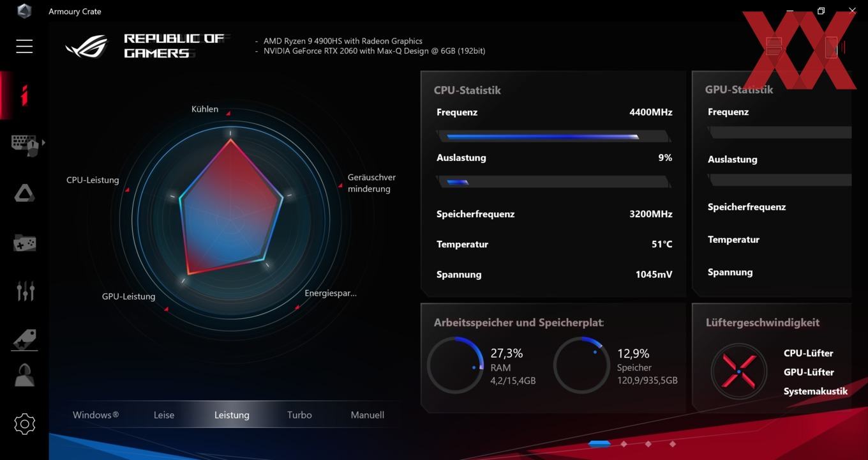Go to the first dashboard page indicator
The height and width of the screenshot is (460, 868).
(600, 443)
